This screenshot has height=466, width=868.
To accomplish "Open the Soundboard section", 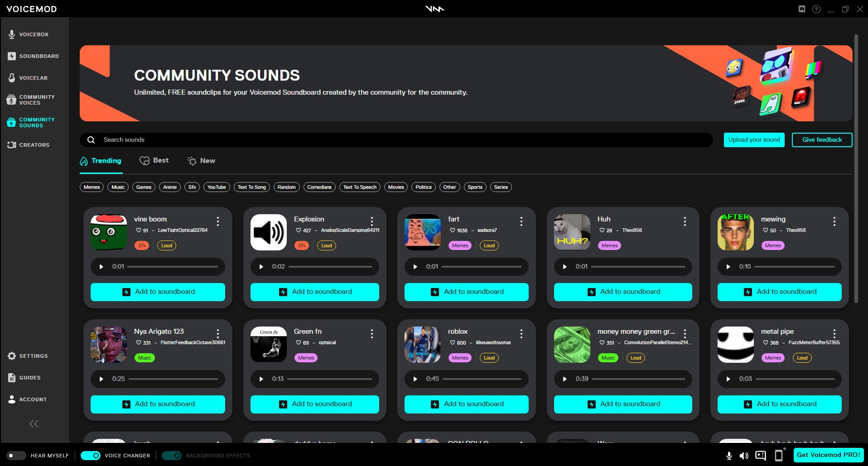I will (x=33, y=56).
